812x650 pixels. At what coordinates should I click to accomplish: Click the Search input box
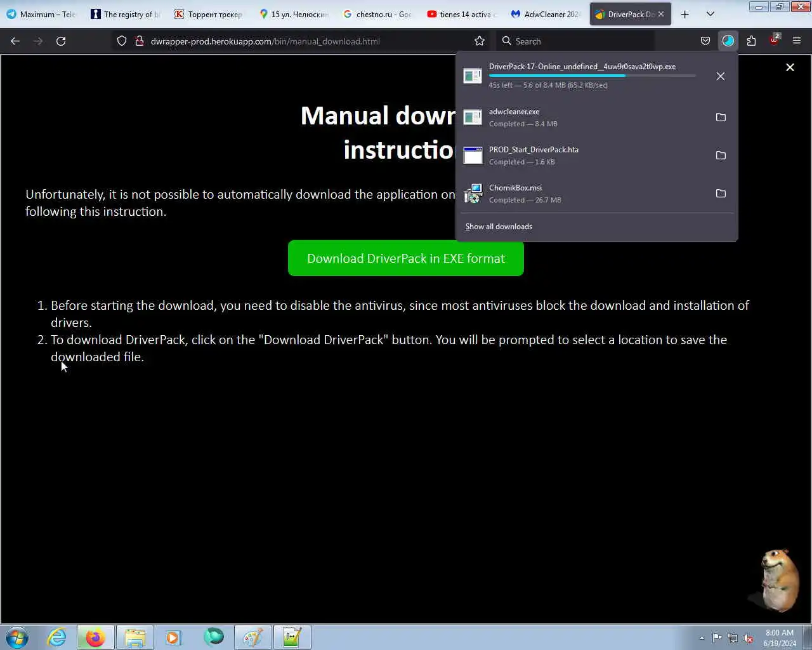575,41
